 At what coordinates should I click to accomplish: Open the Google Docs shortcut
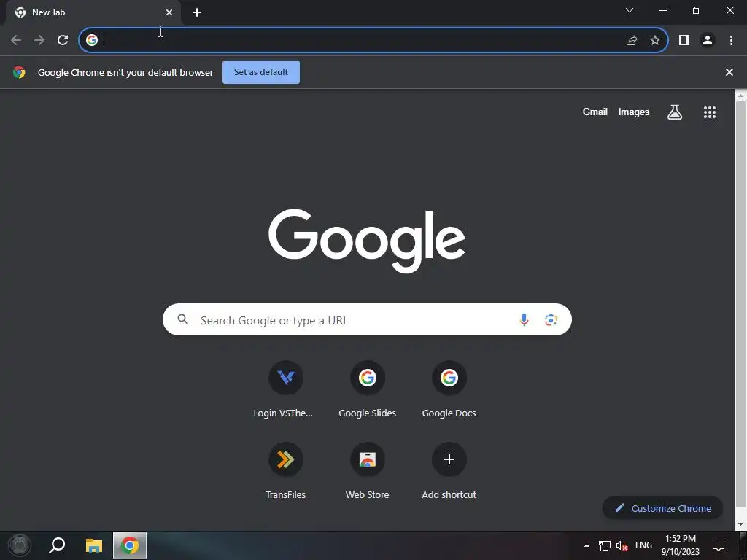pos(449,391)
